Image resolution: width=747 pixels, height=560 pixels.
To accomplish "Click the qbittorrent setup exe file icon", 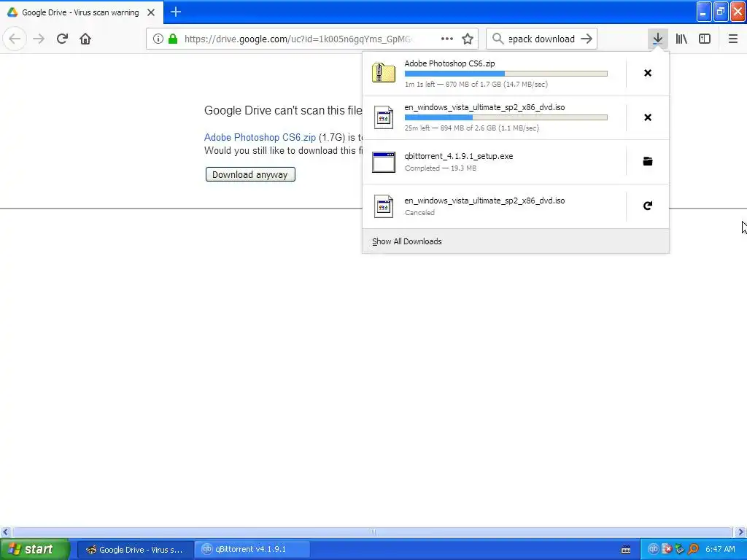I will (x=384, y=162).
